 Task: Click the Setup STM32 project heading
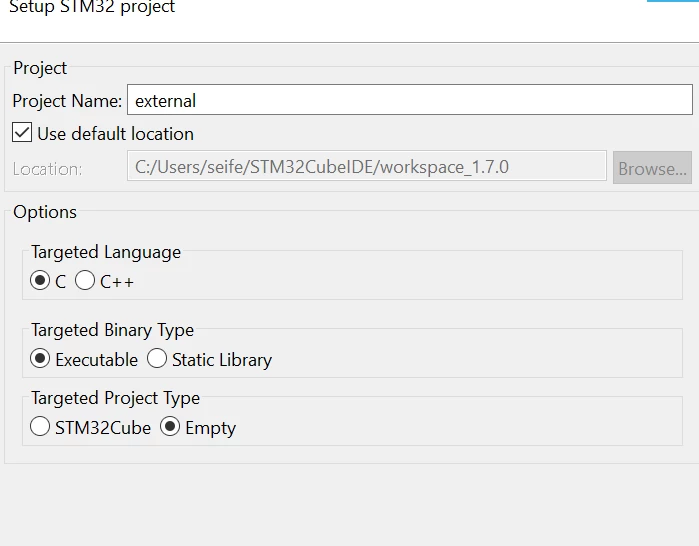pyautogui.click(x=92, y=7)
